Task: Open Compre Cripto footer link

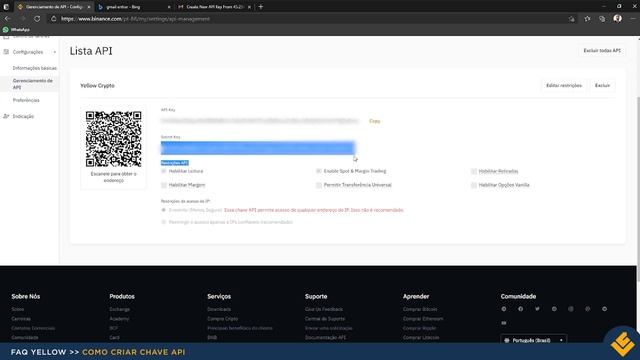Action: click(x=222, y=319)
